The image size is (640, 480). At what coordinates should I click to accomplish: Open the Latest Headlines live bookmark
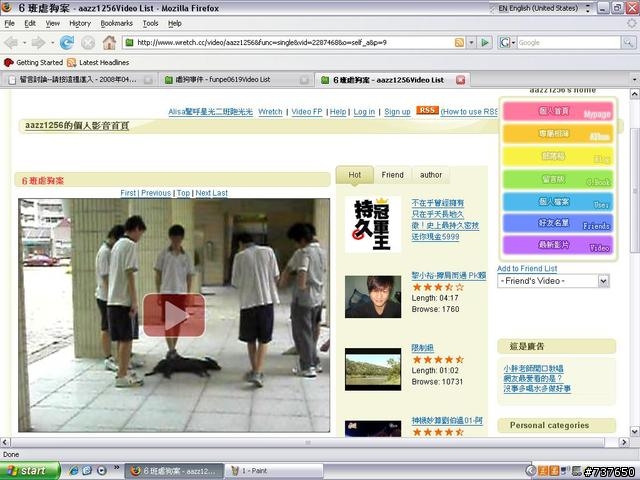pos(98,62)
